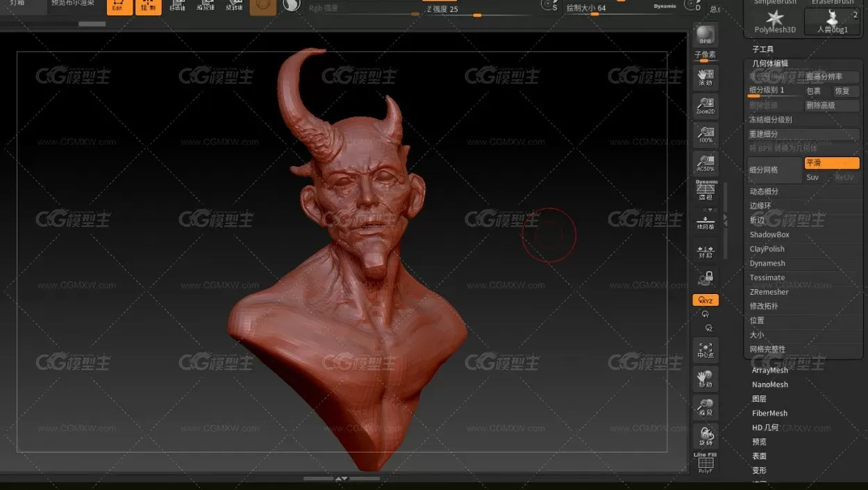Toggle the orange 平滑 smooth option

click(832, 163)
